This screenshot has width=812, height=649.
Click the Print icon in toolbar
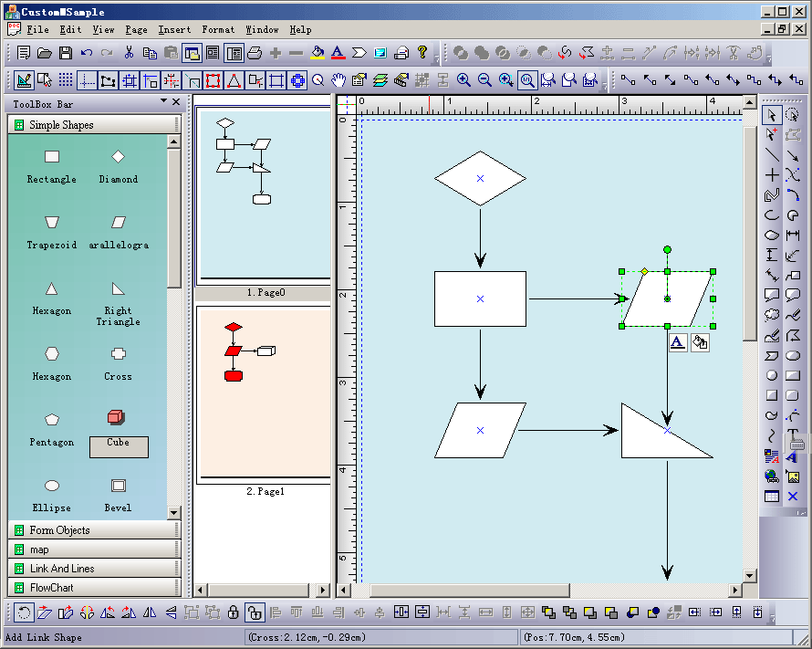255,53
